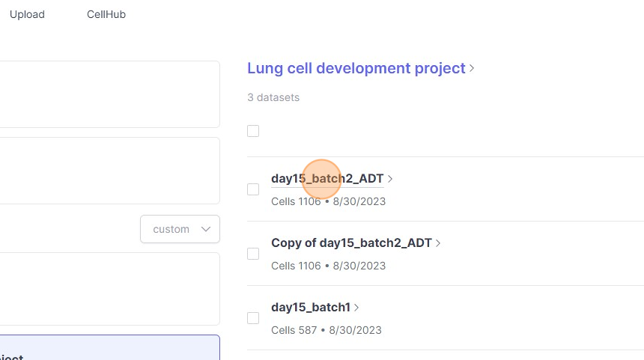This screenshot has width=644, height=360.
Task: Click the chevron next to day15_batch1
Action: click(357, 308)
